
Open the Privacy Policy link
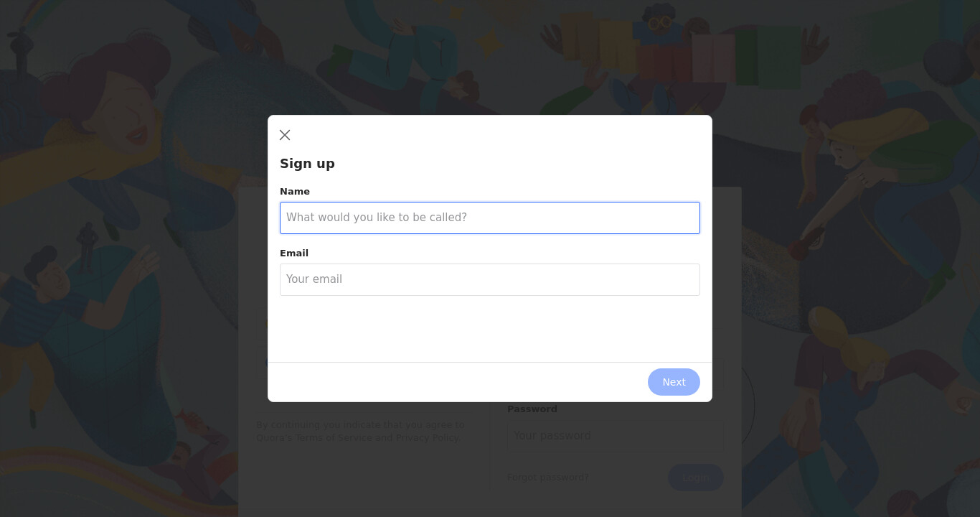[x=427, y=438]
